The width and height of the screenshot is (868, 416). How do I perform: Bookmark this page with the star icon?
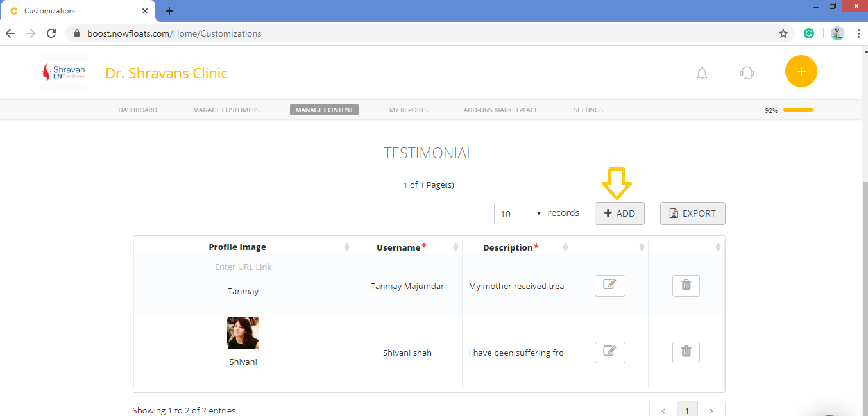pos(783,33)
